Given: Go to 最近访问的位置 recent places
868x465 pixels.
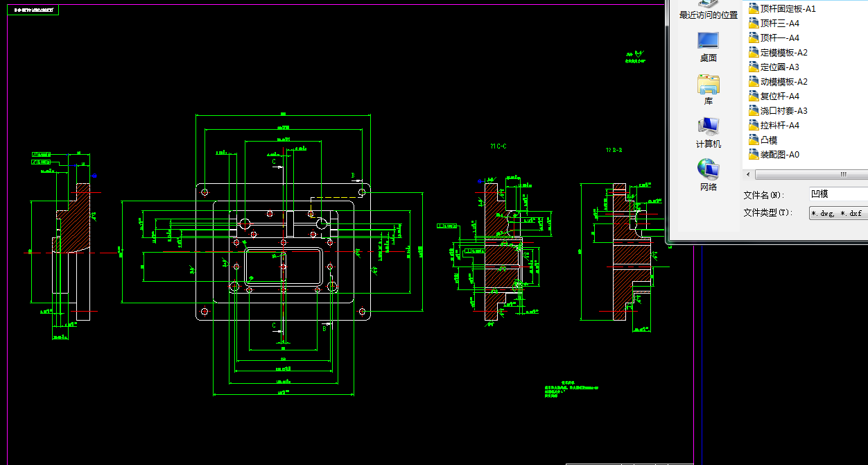Looking at the screenshot, I should click(x=708, y=10).
